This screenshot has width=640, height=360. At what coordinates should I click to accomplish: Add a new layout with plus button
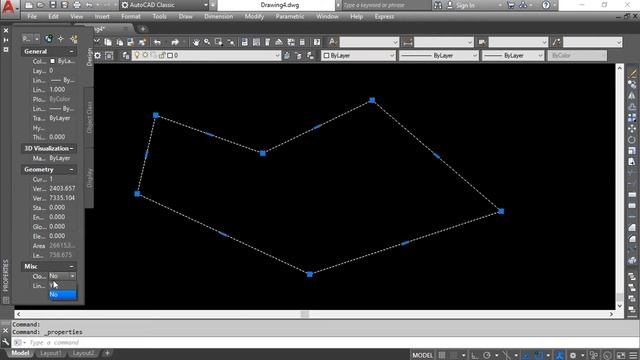[107, 353]
